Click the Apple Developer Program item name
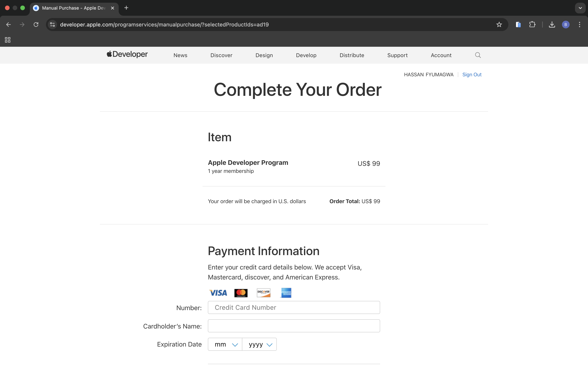The width and height of the screenshot is (588, 368). (248, 163)
